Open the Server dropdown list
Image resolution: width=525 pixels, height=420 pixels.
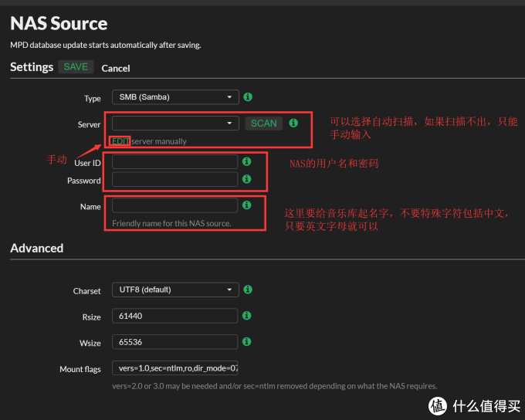click(175, 124)
